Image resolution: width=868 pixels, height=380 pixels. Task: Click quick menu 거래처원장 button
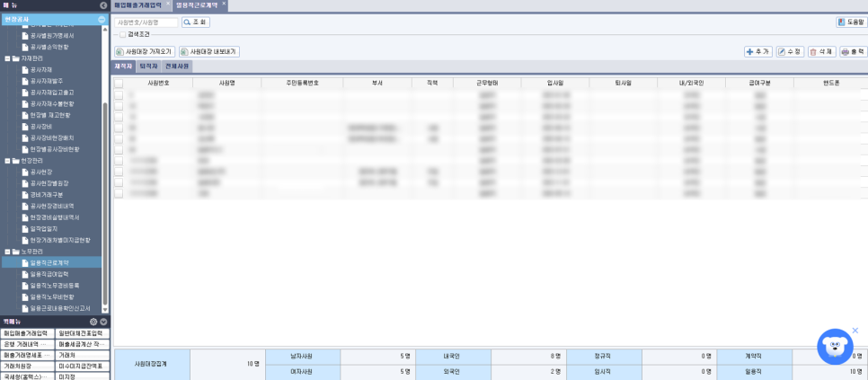(28, 367)
